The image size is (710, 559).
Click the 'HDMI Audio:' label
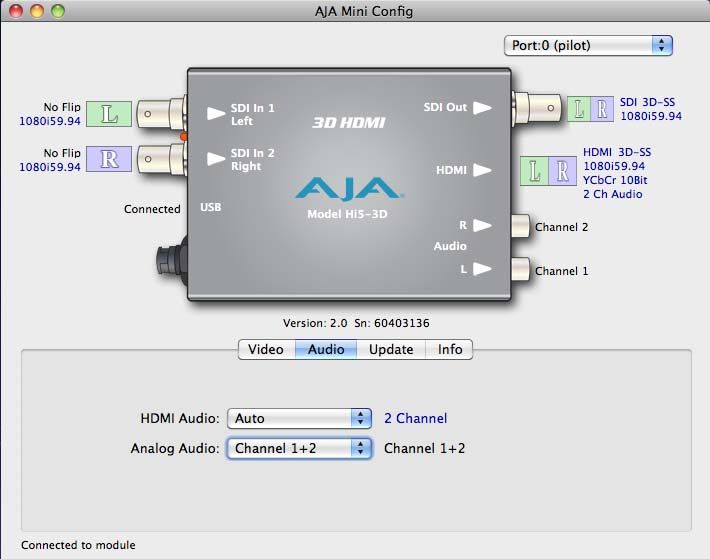tap(180, 418)
